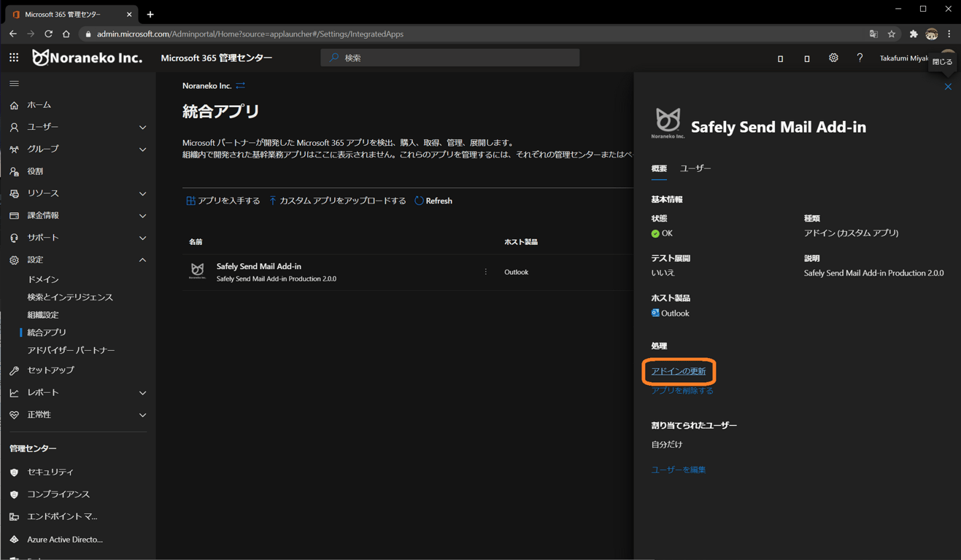Click the リソース icon in sidebar
Viewport: 961px width, 560px height.
click(14, 193)
